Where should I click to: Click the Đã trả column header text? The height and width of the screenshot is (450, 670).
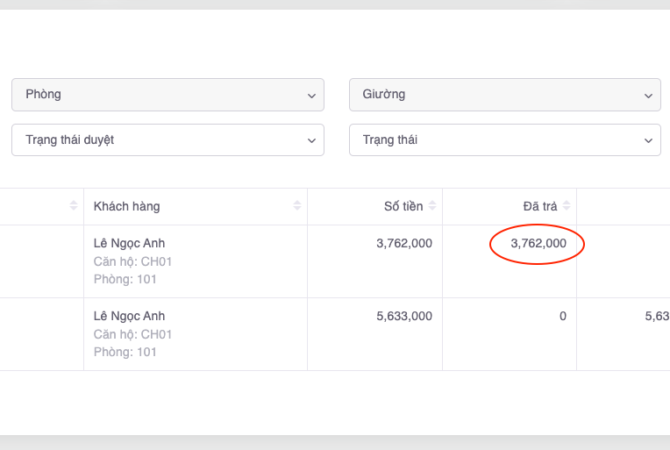(x=539, y=206)
